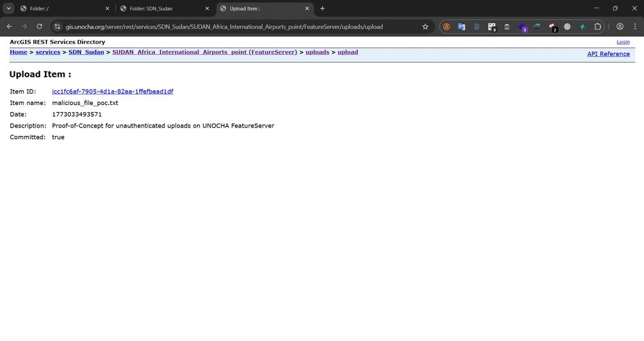The image size is (644, 341).
Task: Select the Committed value 'true'
Action: [58, 137]
